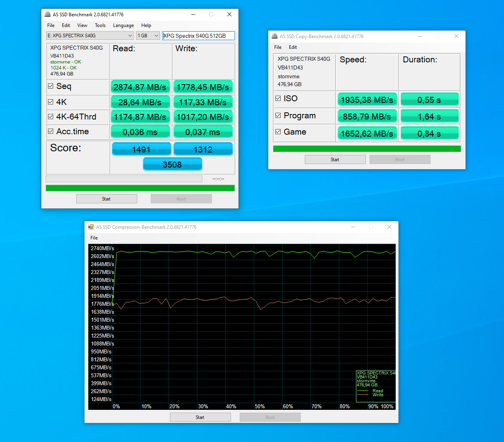Click the ISO speed 1935,38 MB/s
Viewport: 504px width, 442px height.
point(367,100)
